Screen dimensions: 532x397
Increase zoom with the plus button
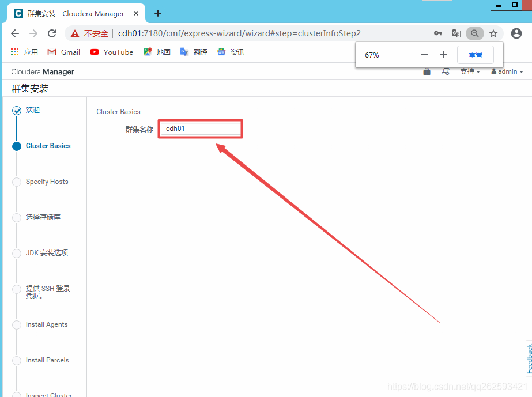(x=443, y=55)
